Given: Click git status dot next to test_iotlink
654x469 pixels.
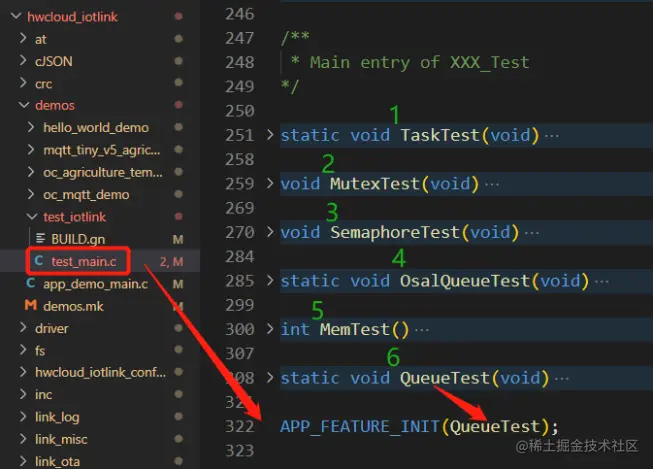Looking at the screenshot, I should click(x=179, y=217).
